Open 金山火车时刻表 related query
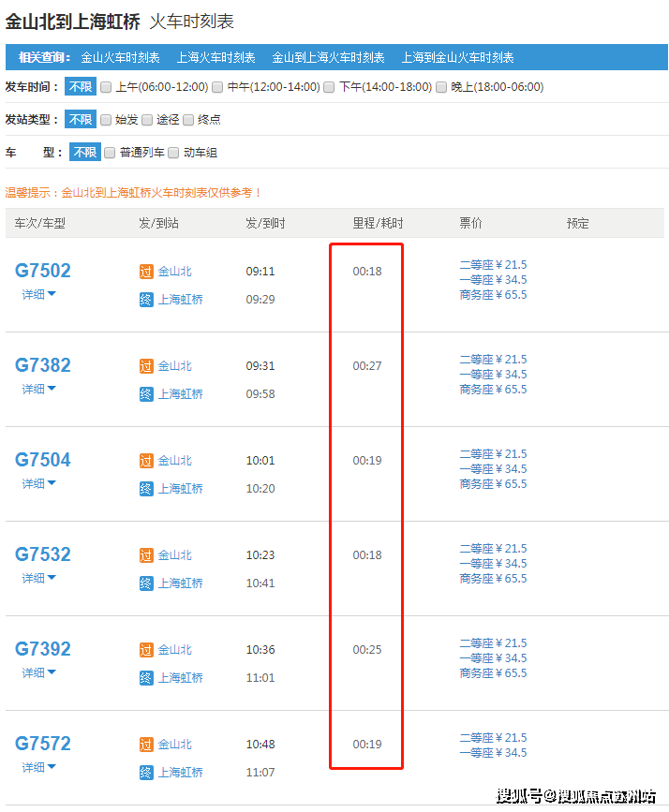 (120, 57)
